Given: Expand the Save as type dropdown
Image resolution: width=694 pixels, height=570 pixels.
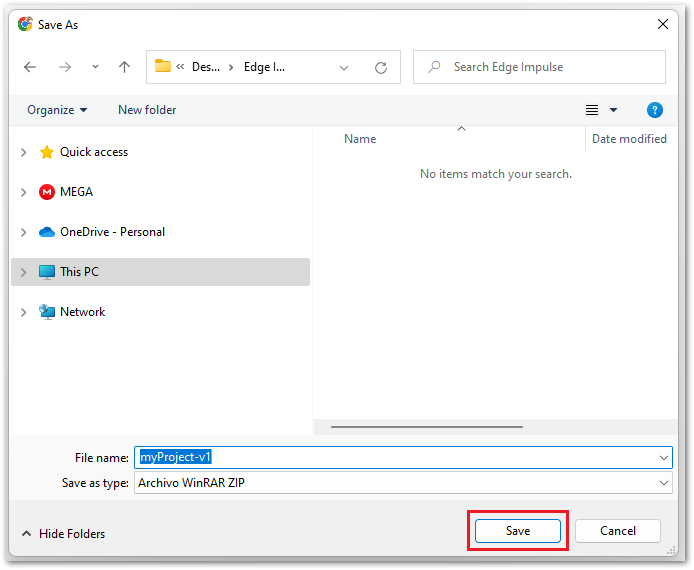Looking at the screenshot, I should coord(665,483).
